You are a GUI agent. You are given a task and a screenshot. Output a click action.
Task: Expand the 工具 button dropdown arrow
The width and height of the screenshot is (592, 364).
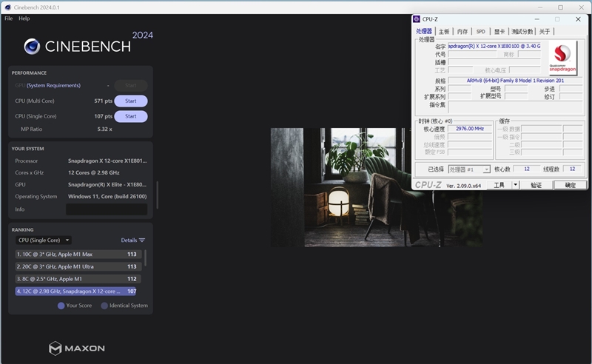515,185
